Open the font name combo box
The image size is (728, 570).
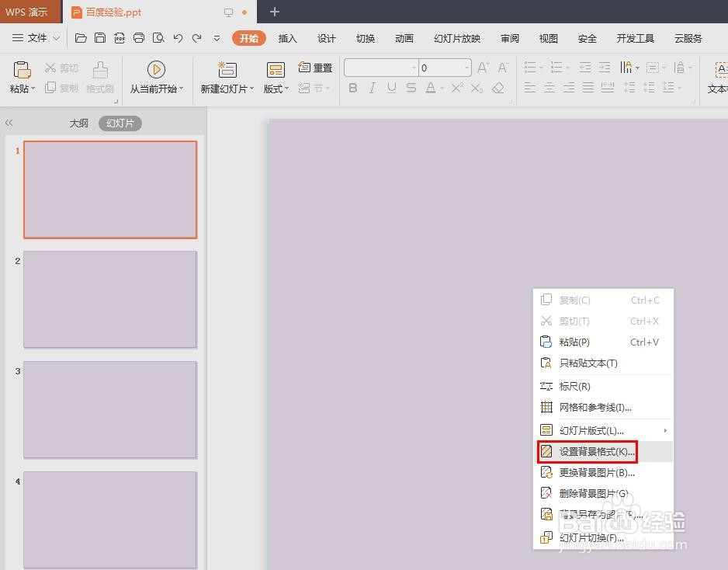381,68
